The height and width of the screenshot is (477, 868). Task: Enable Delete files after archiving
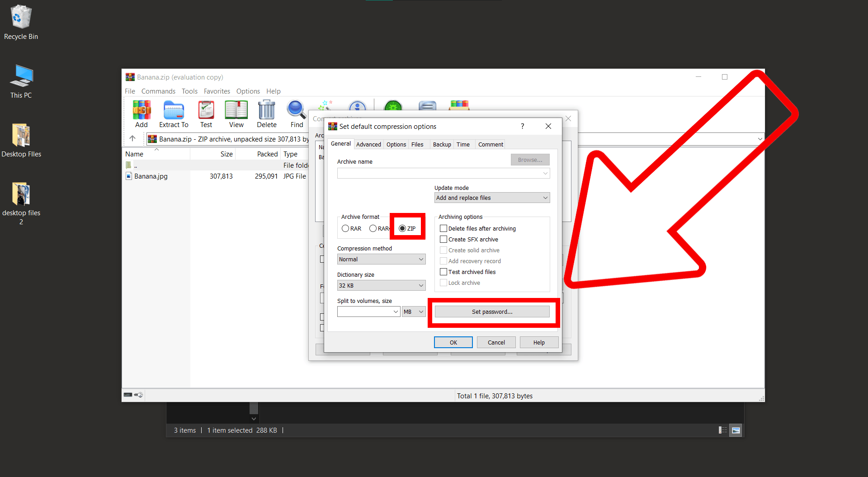tap(443, 228)
